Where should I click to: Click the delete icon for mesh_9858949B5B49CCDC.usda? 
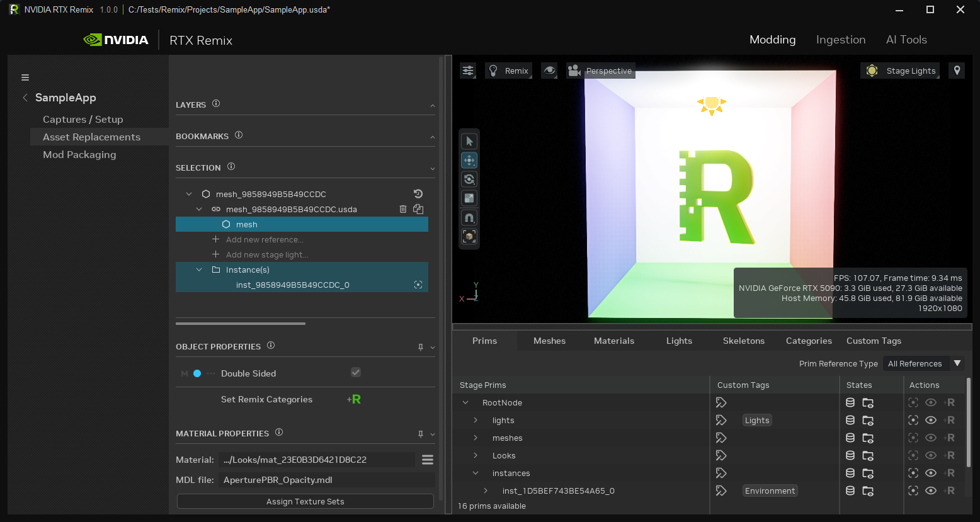(403, 209)
